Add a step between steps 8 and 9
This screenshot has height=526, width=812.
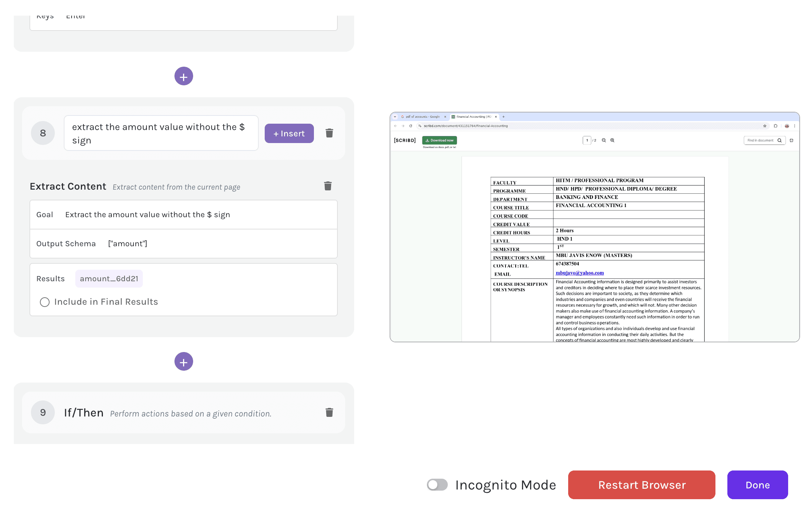pyautogui.click(x=183, y=362)
